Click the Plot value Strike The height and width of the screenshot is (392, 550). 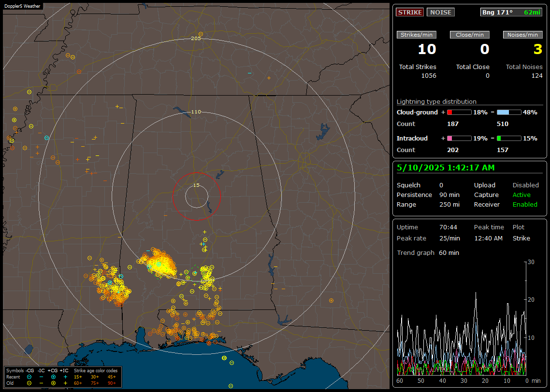point(521,238)
